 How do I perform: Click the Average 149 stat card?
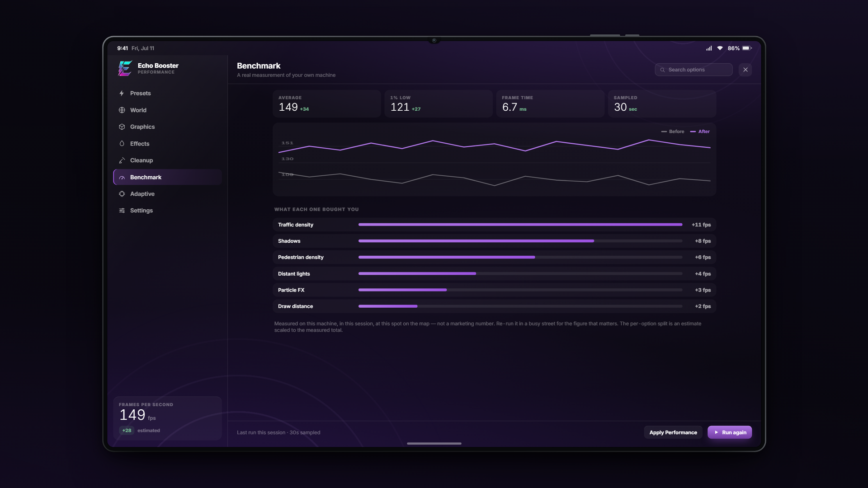(326, 104)
